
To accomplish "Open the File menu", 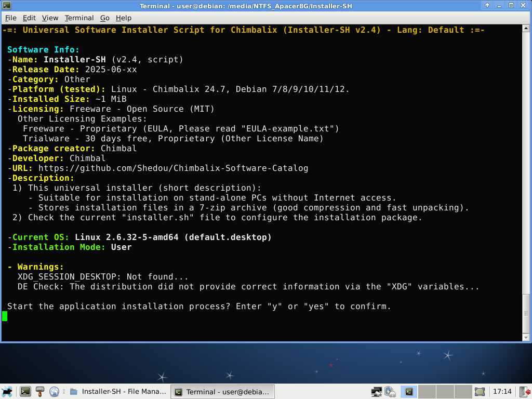I will click(10, 18).
